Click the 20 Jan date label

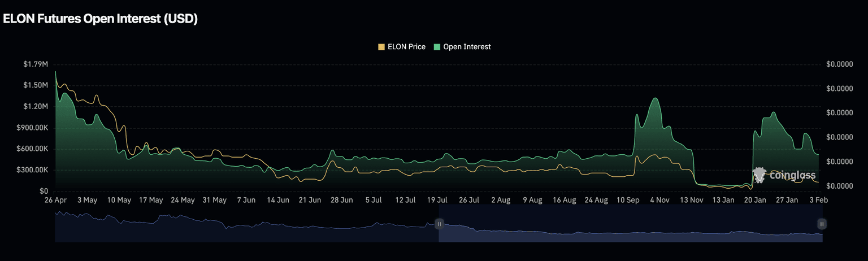755,200
